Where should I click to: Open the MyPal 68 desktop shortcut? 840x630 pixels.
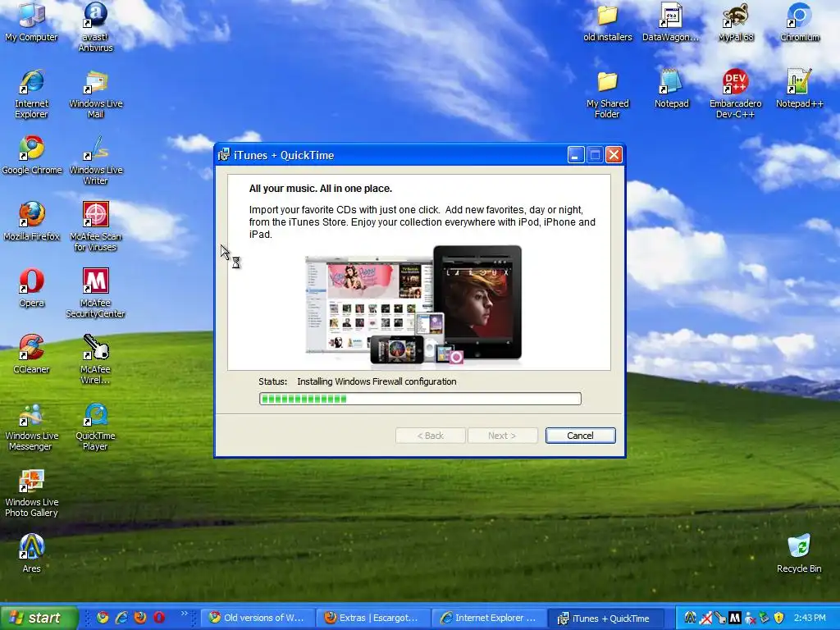tap(736, 21)
